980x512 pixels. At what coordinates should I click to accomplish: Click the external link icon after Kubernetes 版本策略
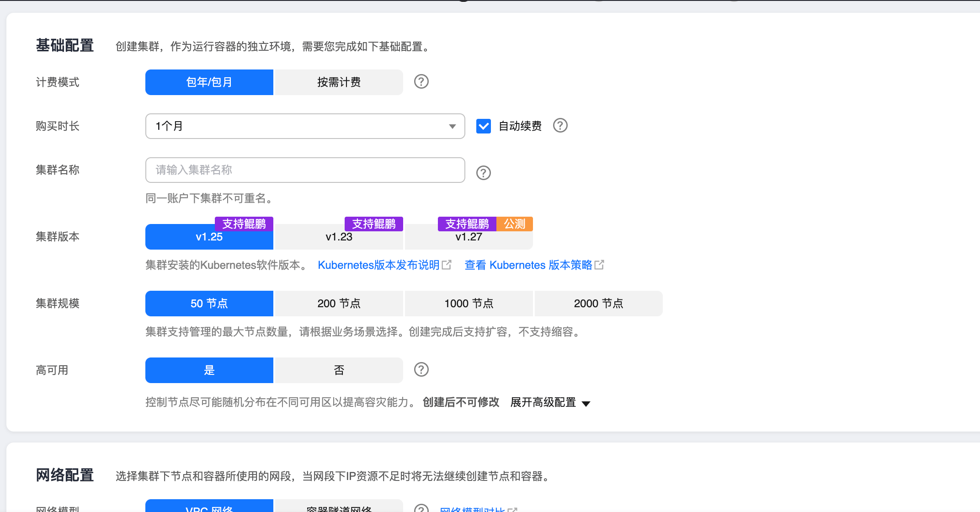600,264
